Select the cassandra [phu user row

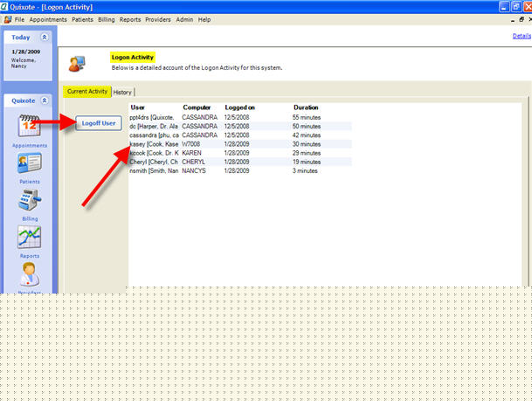coord(240,135)
